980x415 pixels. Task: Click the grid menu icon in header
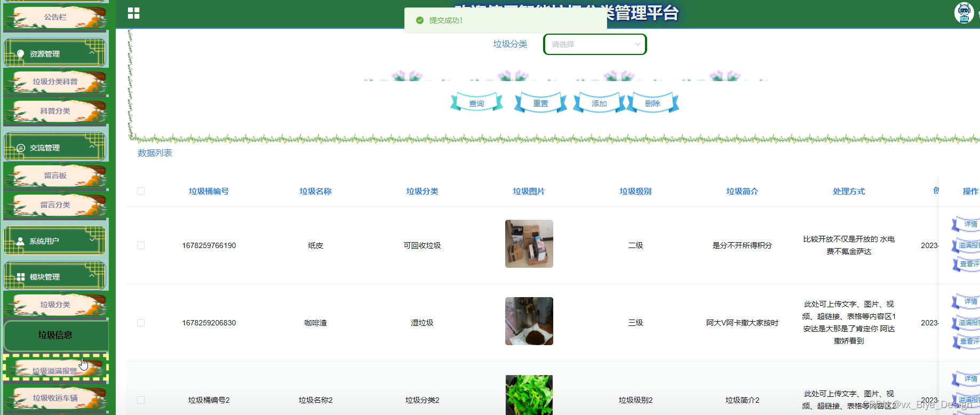(134, 13)
